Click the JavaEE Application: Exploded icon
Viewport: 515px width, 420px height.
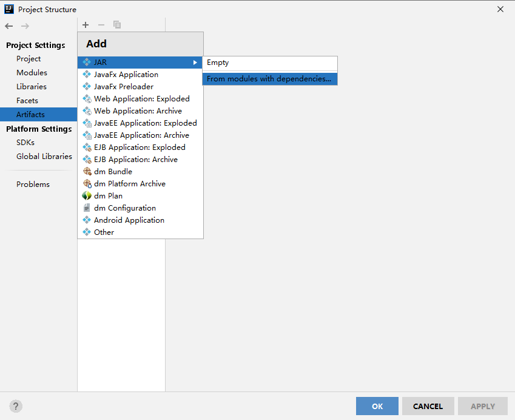tap(87, 123)
